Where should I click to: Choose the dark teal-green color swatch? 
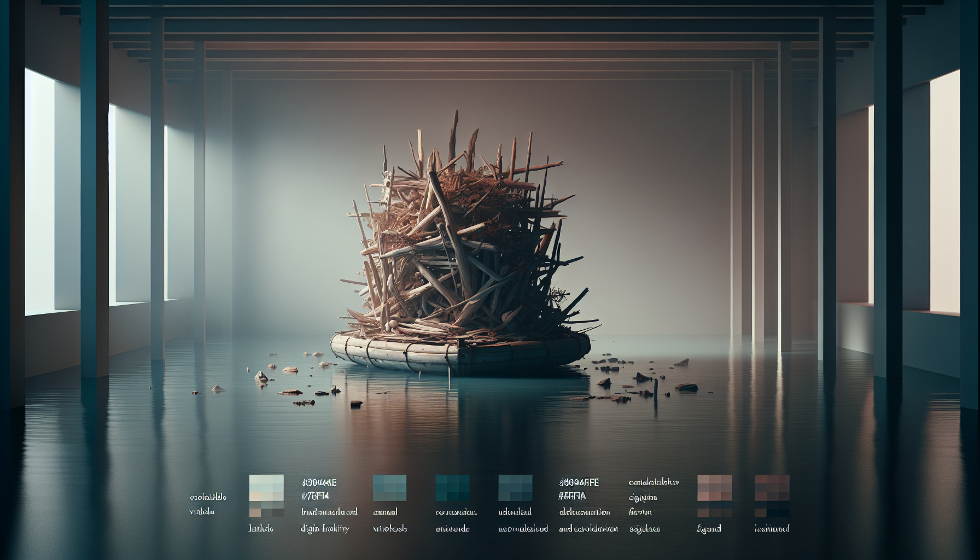pyautogui.click(x=452, y=488)
